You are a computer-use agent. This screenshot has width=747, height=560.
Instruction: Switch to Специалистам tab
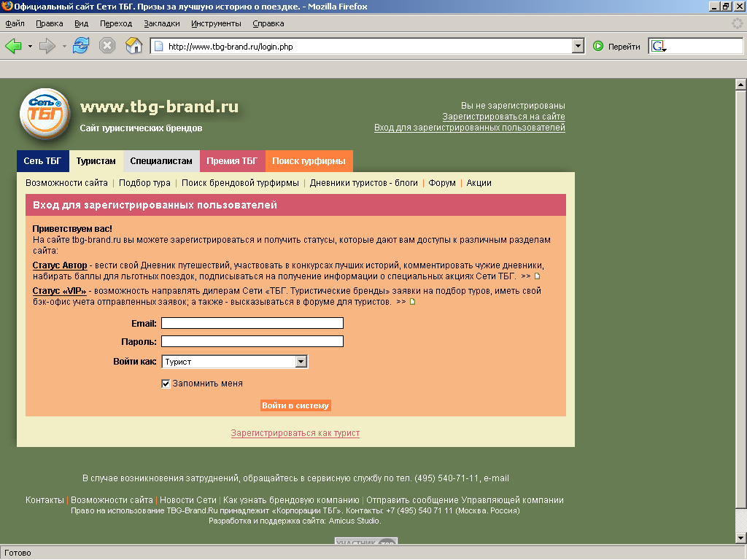161,161
